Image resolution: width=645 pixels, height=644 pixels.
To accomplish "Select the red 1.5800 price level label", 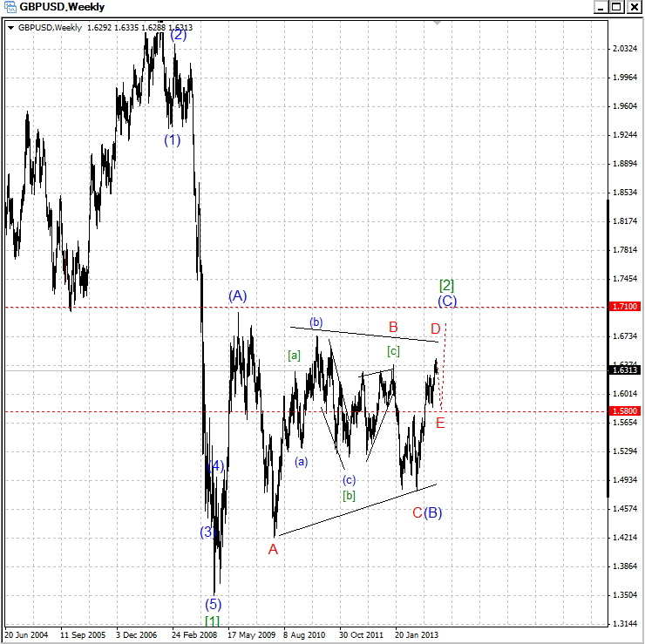I will pos(624,410).
